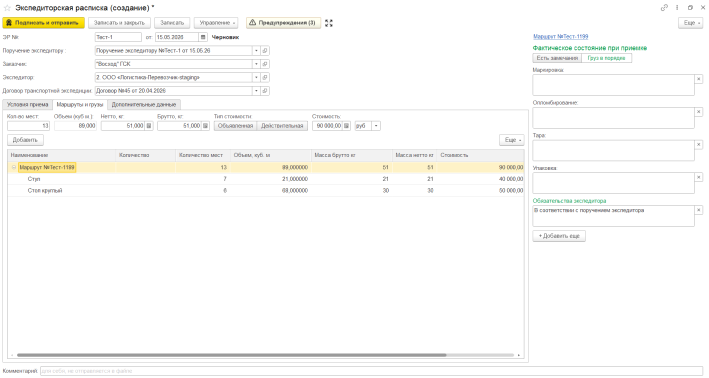The image size is (709, 378).
Task: Switch to Дополнительные данные tab
Action: pos(144,104)
